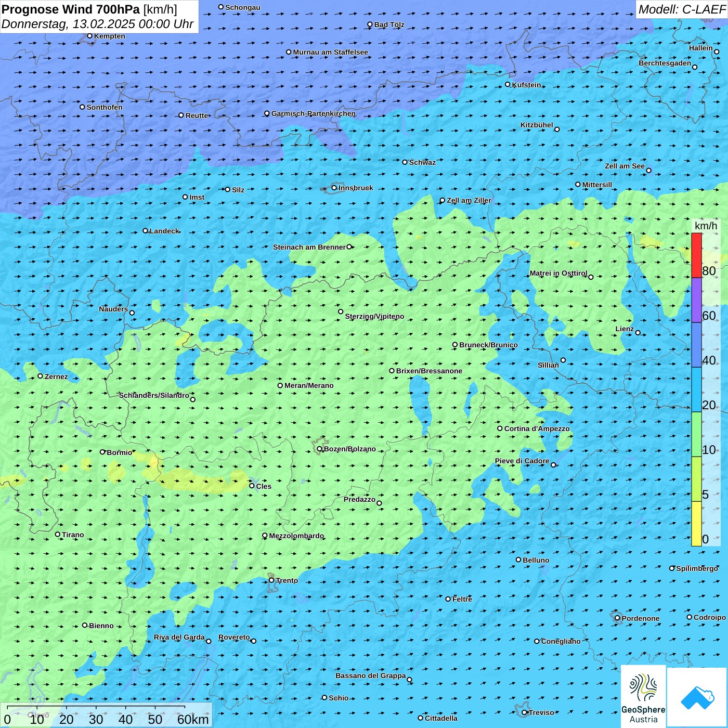Select the Cortina d'Ampezzo marker
This screenshot has height=728, width=728.
(x=500, y=428)
